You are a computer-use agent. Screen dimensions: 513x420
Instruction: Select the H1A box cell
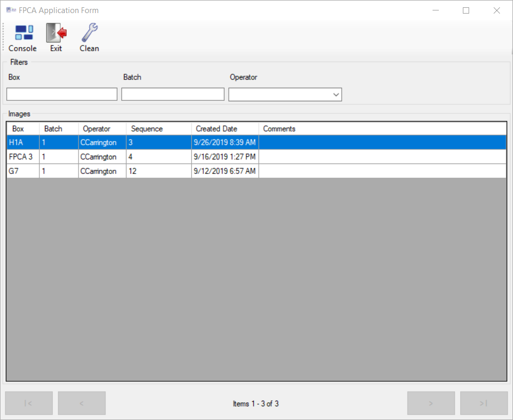pyautogui.click(x=23, y=142)
